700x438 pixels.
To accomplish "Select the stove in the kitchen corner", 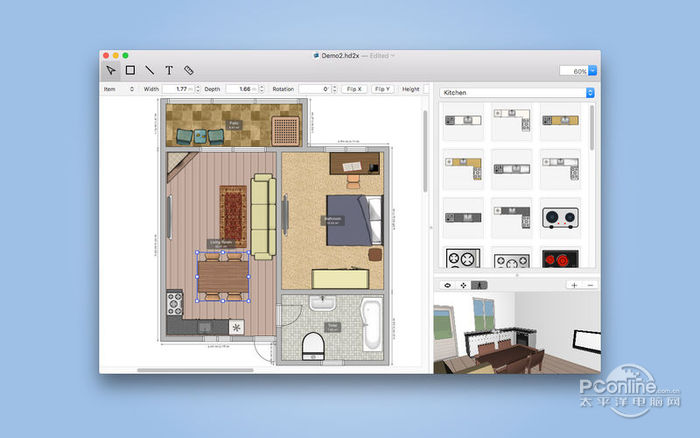I will click(175, 303).
